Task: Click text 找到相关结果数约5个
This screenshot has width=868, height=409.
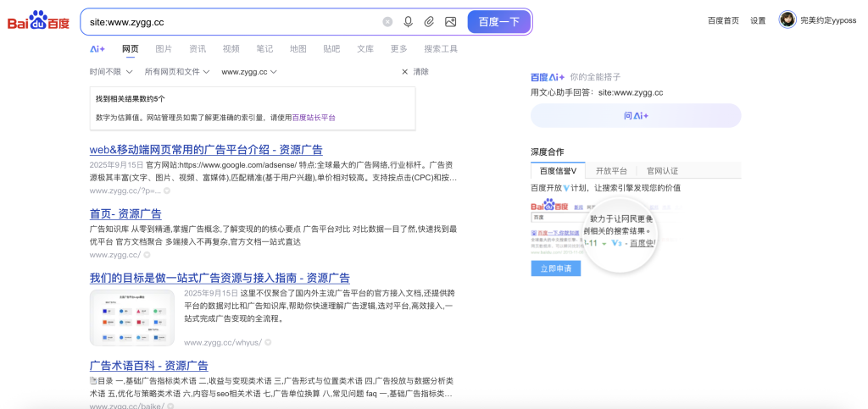Action: (x=130, y=99)
